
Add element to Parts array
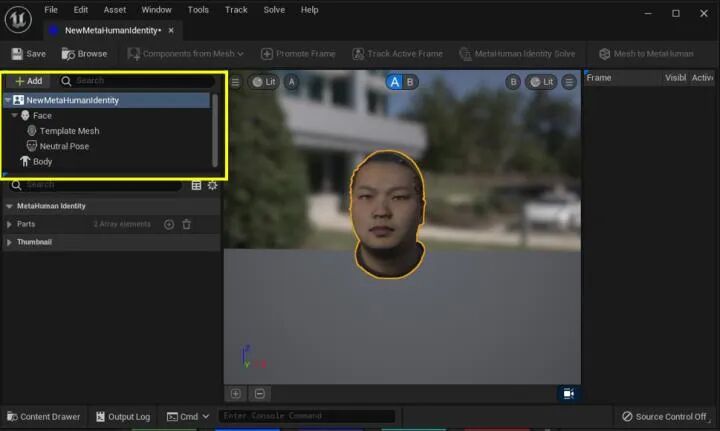click(169, 224)
